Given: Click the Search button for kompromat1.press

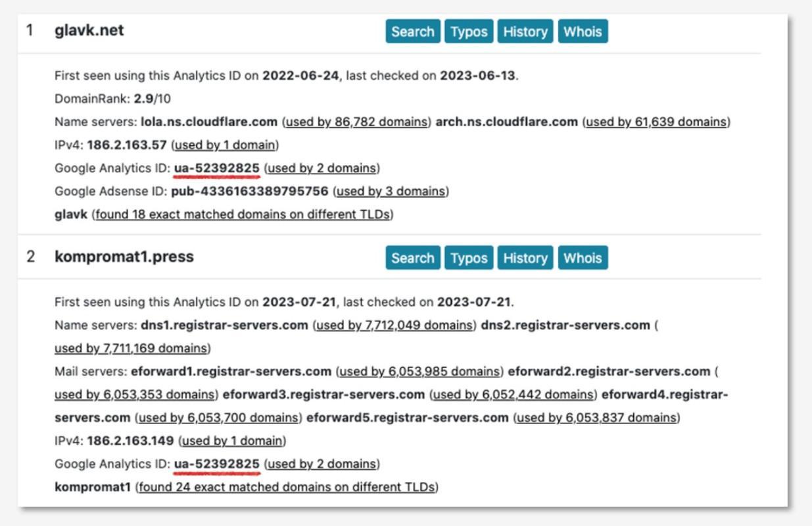Looking at the screenshot, I should pyautogui.click(x=413, y=258).
